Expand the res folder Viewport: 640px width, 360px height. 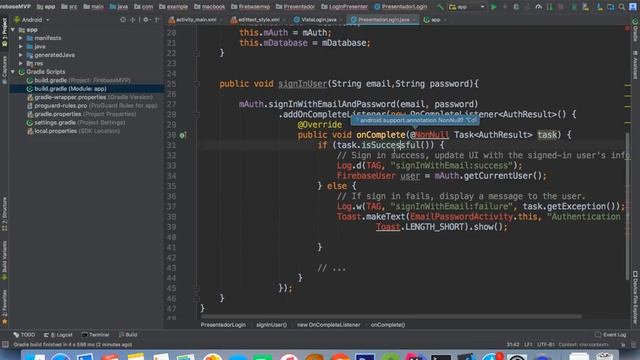[20, 63]
